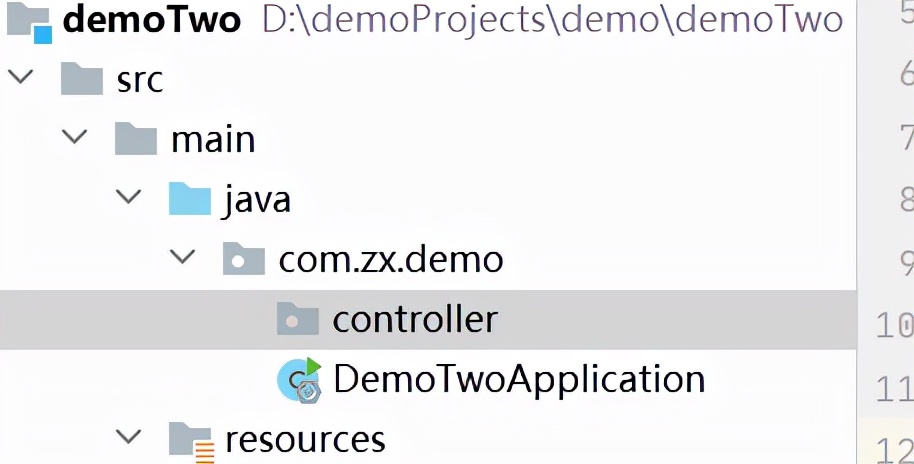The width and height of the screenshot is (914, 464).
Task: Select the resources folder label
Action: coord(305,440)
